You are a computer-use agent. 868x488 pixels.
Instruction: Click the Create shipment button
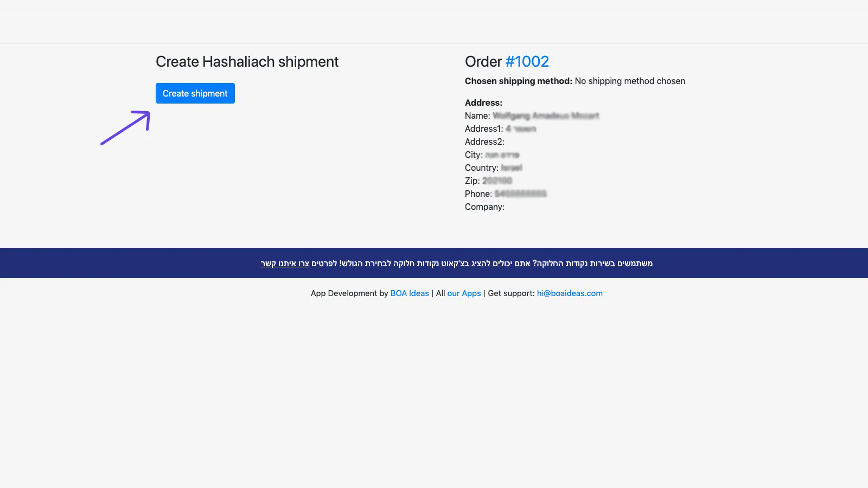coord(195,93)
